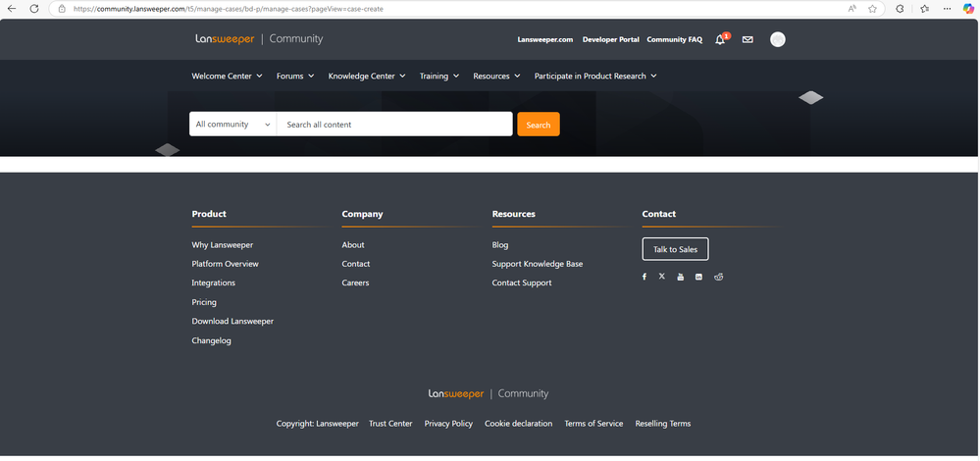980x461 pixels.
Task: Open the X (Twitter) social icon
Action: pyautogui.click(x=662, y=278)
